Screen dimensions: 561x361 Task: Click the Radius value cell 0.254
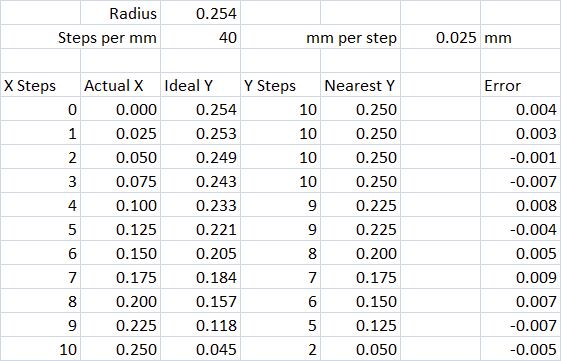point(201,13)
